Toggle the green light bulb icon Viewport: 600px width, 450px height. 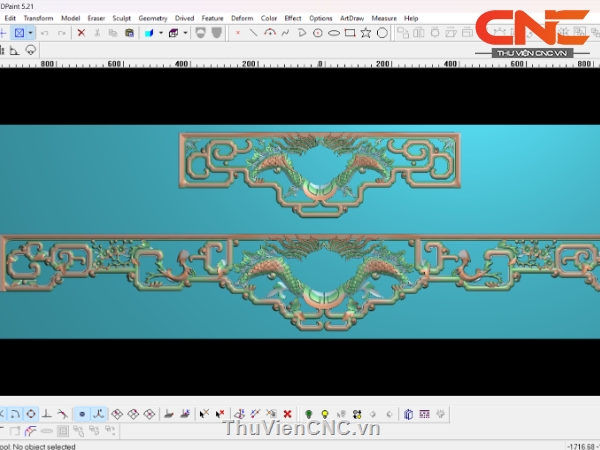tap(309, 414)
